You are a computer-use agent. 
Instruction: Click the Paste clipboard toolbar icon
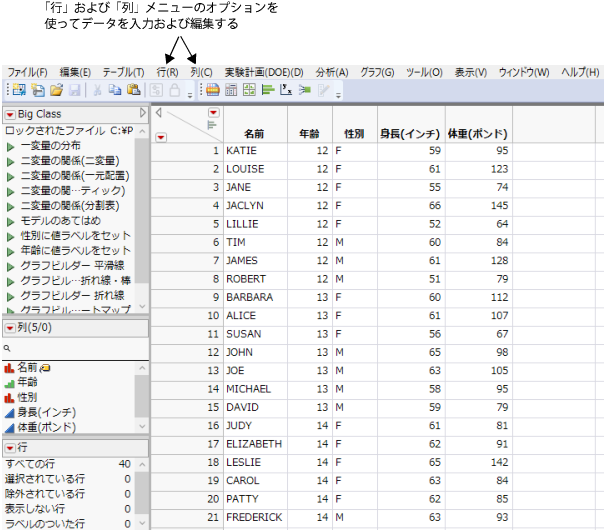click(x=133, y=90)
